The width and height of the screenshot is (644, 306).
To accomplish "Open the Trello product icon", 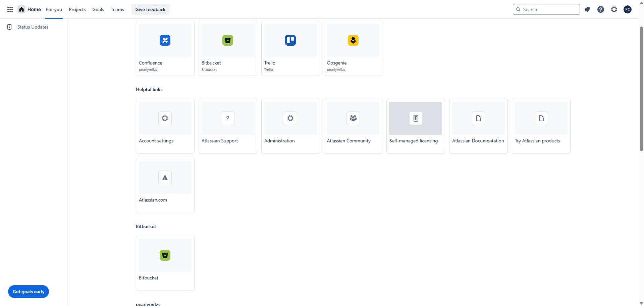I will [x=290, y=40].
